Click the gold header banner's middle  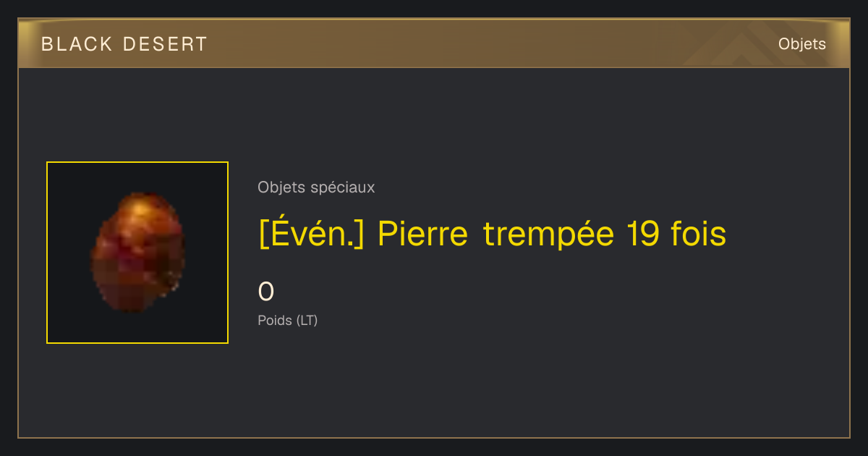(434, 43)
